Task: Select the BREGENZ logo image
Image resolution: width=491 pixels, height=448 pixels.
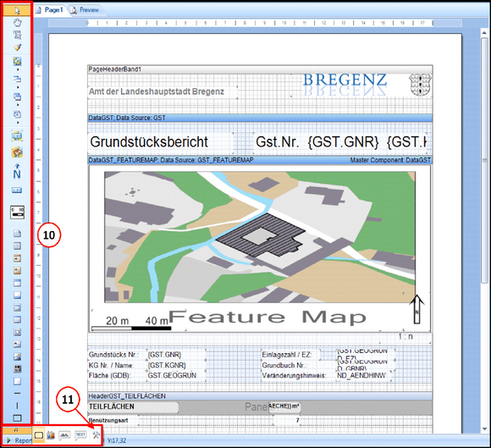Action: tap(345, 85)
